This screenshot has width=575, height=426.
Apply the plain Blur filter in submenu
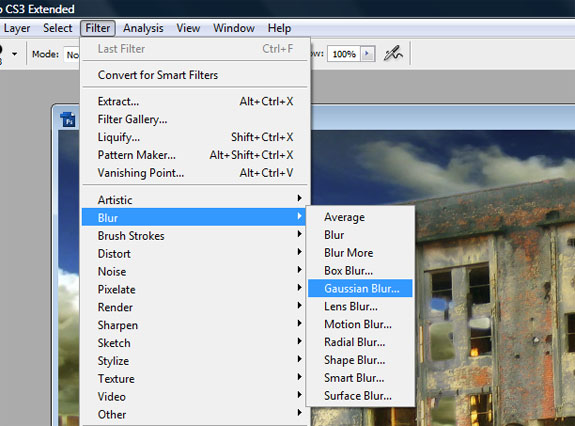pyautogui.click(x=360, y=235)
